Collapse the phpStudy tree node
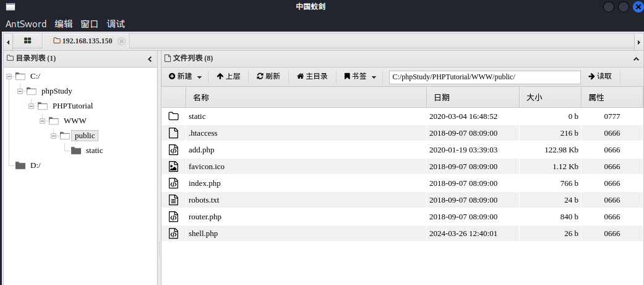The width and height of the screenshot is (644, 285). 20,91
